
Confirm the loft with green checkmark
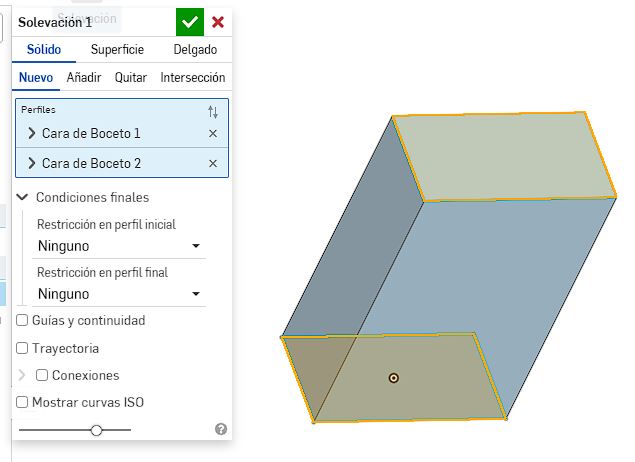pyautogui.click(x=189, y=22)
